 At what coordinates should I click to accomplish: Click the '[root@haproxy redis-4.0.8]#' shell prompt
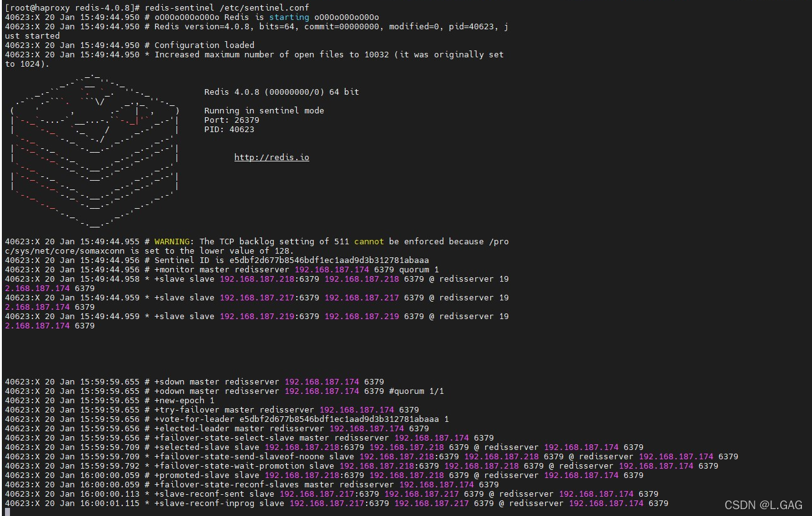[72, 7]
